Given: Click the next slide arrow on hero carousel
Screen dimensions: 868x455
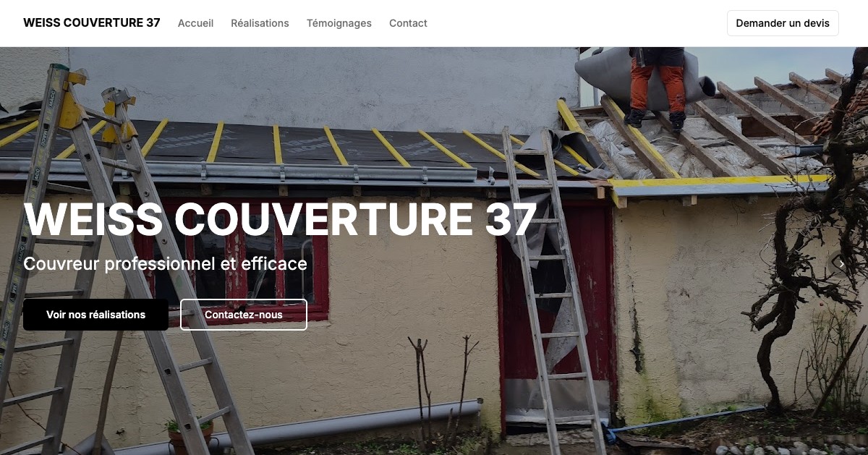Looking at the screenshot, I should click(841, 264).
